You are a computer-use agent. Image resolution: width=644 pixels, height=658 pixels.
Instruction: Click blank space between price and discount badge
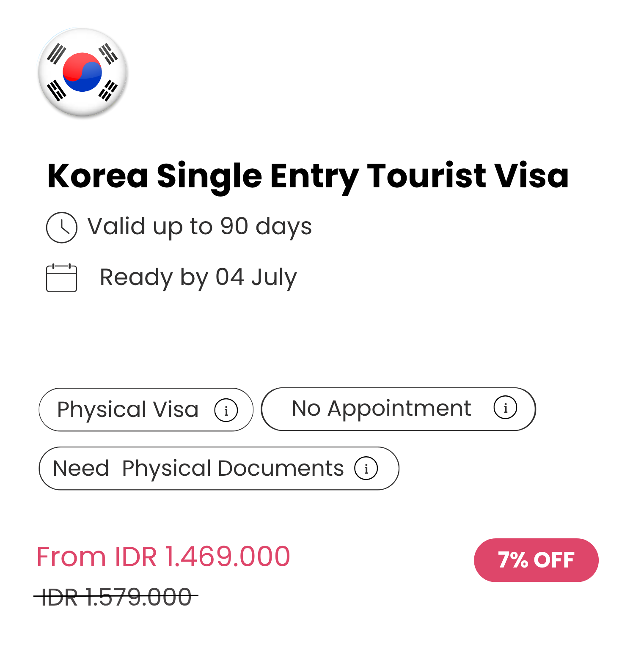(381, 558)
